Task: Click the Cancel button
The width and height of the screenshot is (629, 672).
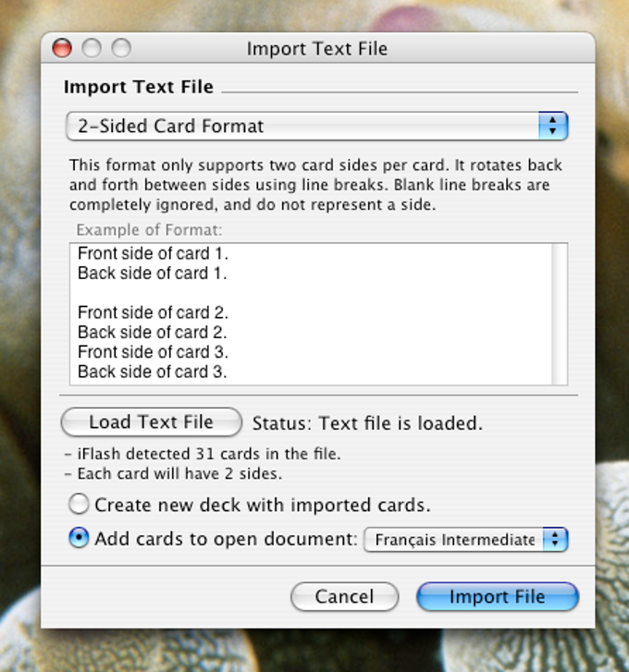Action: pyautogui.click(x=344, y=596)
